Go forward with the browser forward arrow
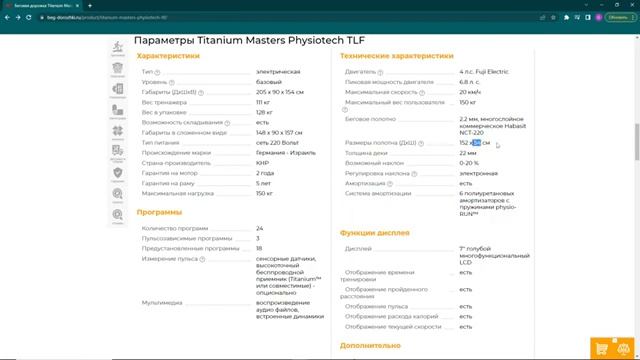The image size is (640, 360). pyautogui.click(x=18, y=18)
